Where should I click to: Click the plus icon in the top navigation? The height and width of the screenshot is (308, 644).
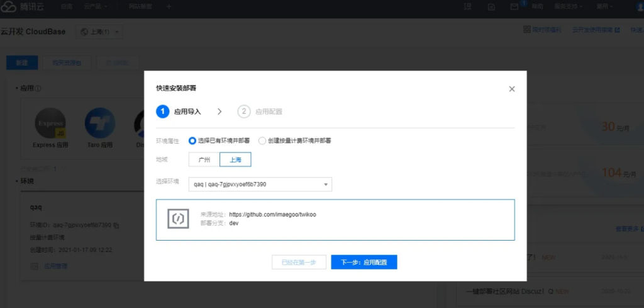pos(168,6)
